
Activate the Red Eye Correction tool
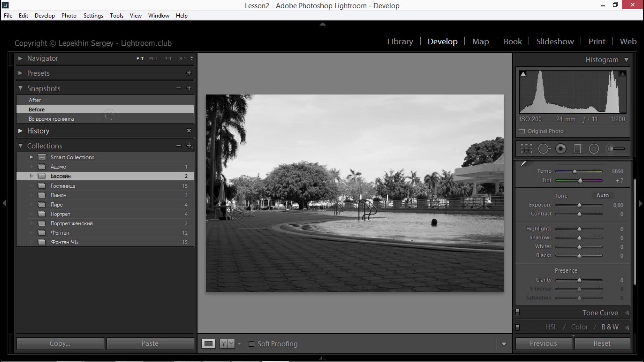point(561,149)
